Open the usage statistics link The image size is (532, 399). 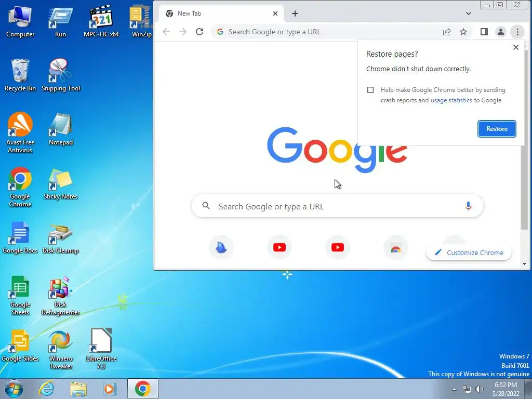tap(451, 100)
